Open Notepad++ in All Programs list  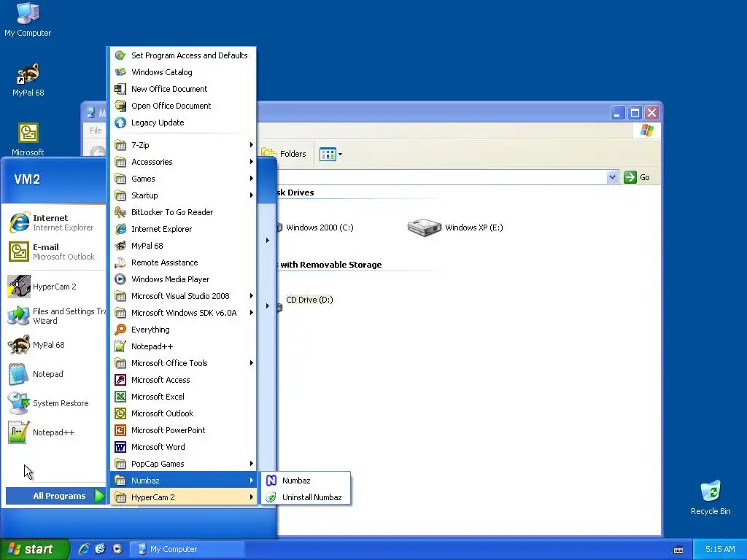pyautogui.click(x=183, y=346)
